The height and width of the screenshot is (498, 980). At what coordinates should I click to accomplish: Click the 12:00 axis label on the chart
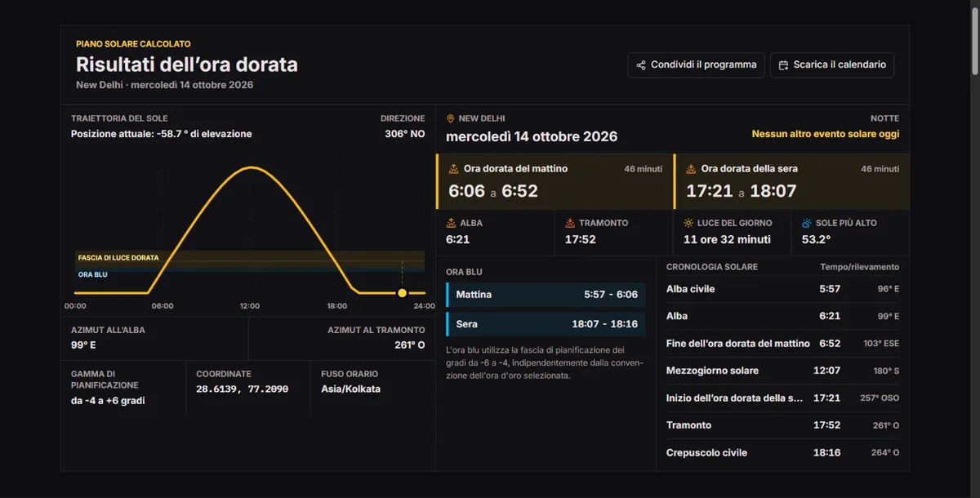coord(250,306)
